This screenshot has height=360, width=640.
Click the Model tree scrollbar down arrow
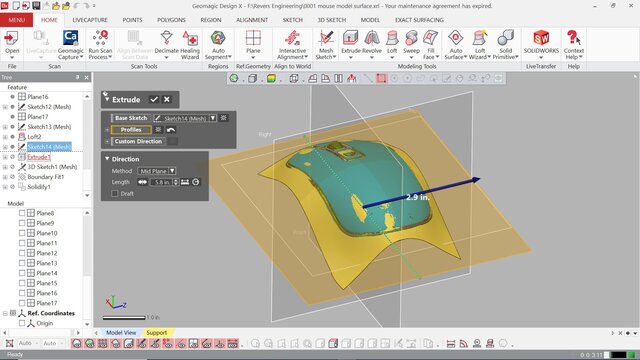pos(87,324)
